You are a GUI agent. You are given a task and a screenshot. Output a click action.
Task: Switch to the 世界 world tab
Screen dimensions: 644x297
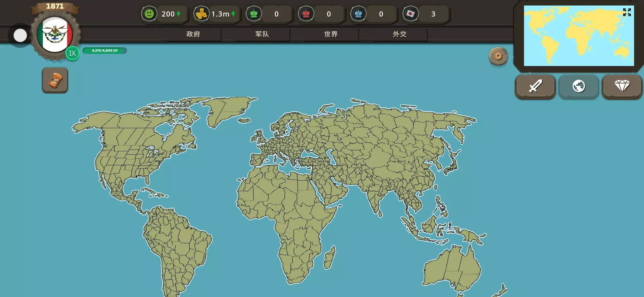pyautogui.click(x=331, y=34)
